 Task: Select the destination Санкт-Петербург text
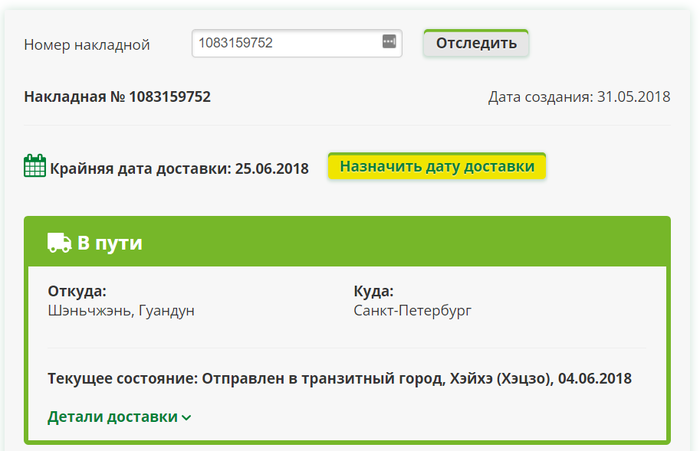tap(412, 311)
